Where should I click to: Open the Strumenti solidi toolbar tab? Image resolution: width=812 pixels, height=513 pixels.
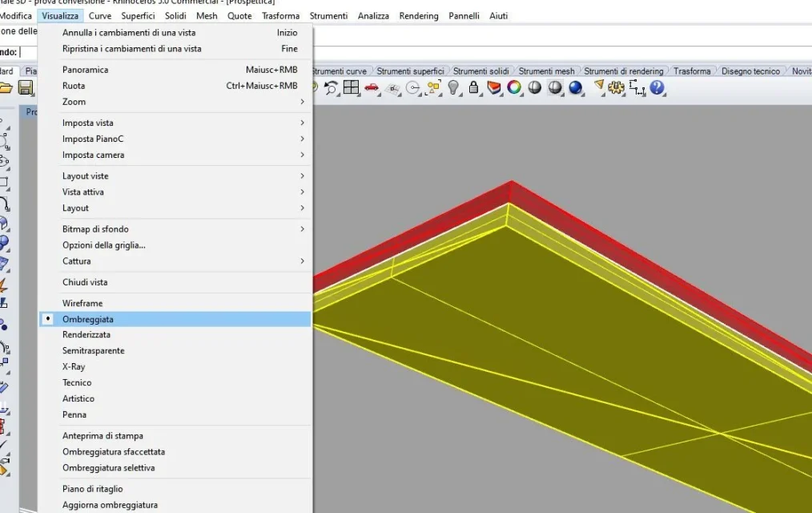[x=480, y=71]
